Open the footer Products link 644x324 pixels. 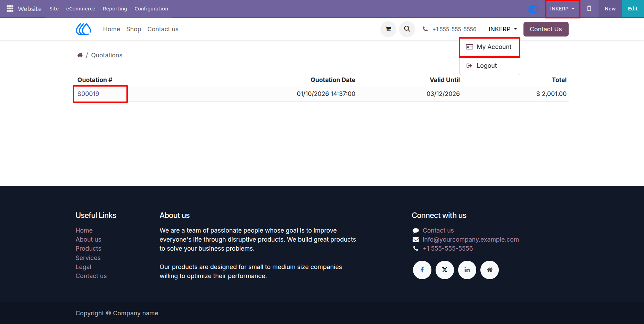tap(89, 249)
